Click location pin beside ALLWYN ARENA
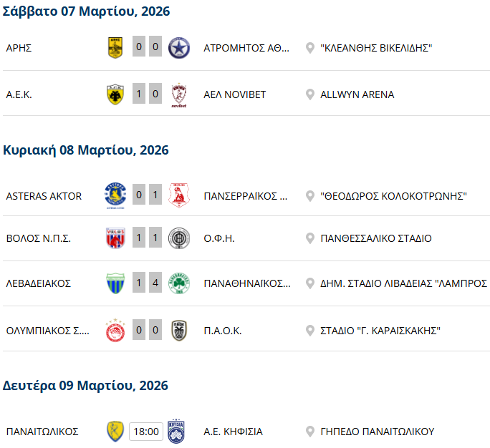Image resolution: width=490 pixels, height=448 pixels. 310,94
